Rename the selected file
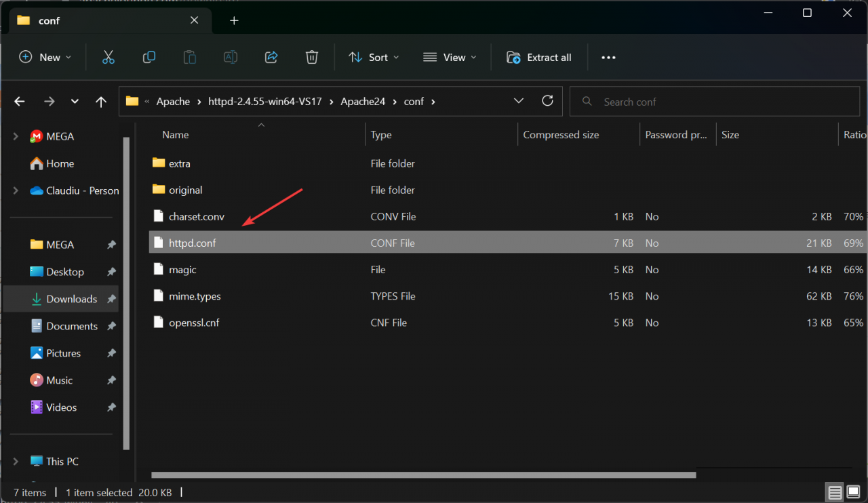Image resolution: width=868 pixels, height=503 pixels. [x=231, y=57]
